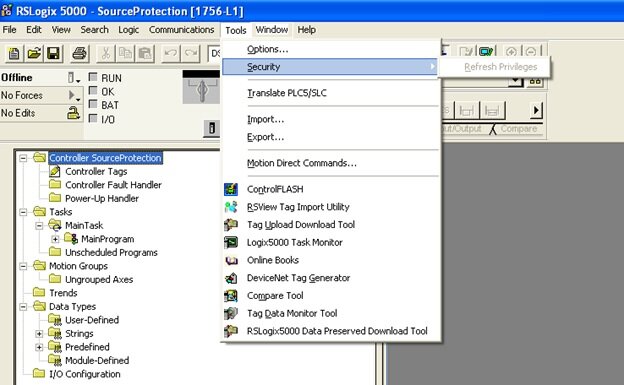
Task: Expand the Predefined tree node
Action: click(39, 347)
